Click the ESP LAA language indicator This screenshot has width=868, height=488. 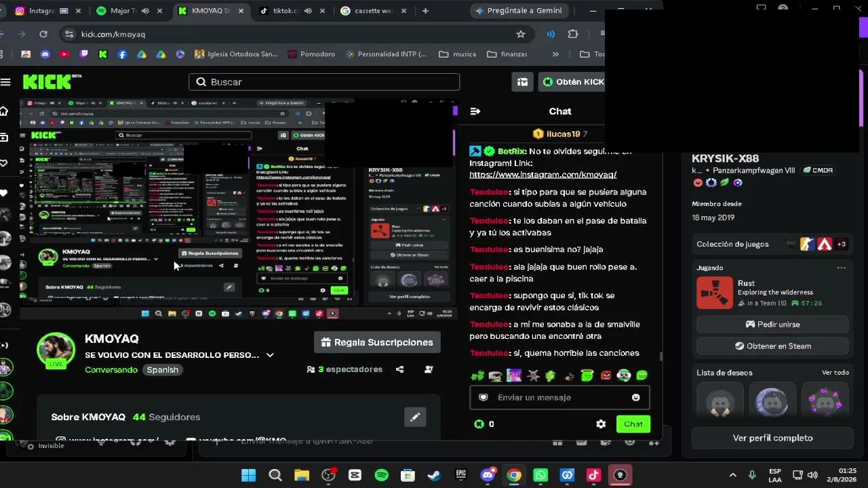point(775,475)
